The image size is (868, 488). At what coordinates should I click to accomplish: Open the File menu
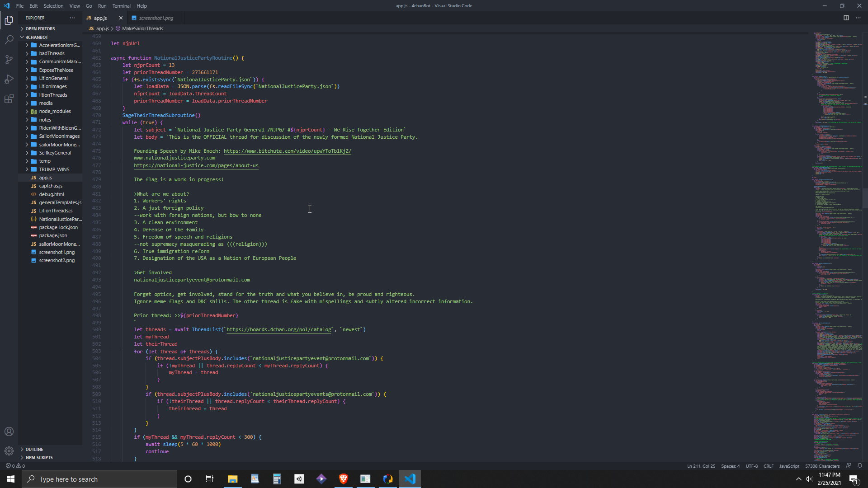click(20, 6)
